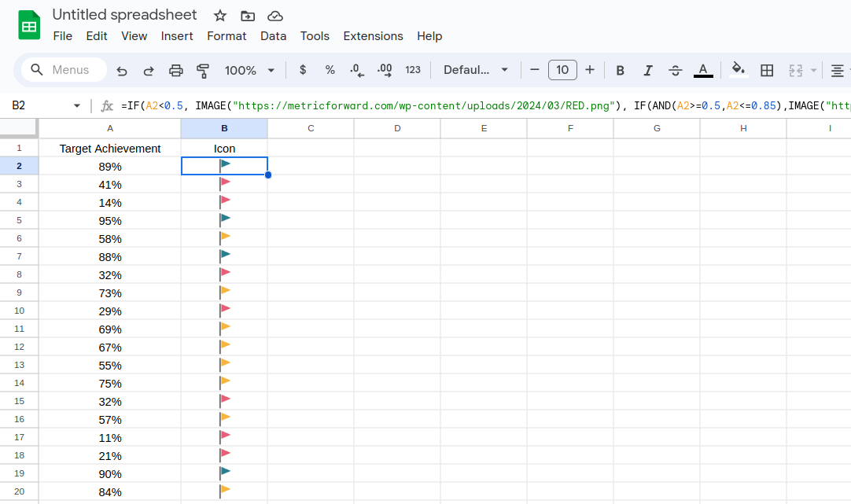Open the text color picker
The height and width of the screenshot is (504, 851).
point(702,70)
